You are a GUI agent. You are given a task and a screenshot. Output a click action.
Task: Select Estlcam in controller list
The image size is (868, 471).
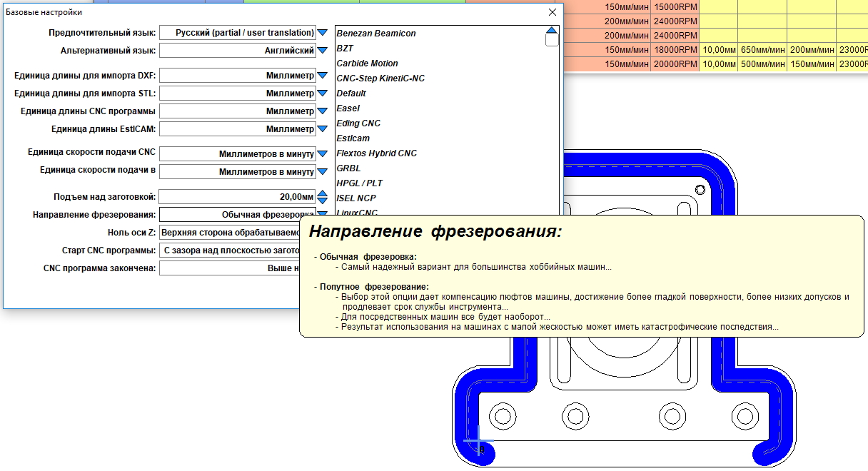pos(353,138)
